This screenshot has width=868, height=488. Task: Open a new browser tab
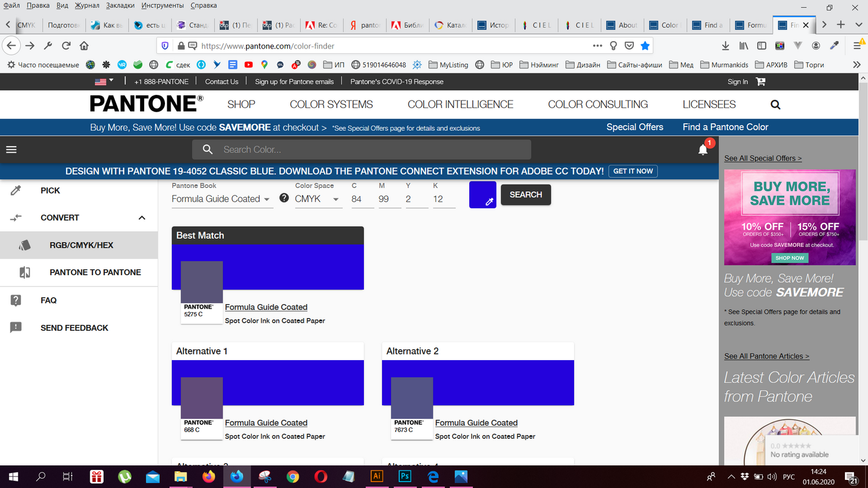[x=841, y=25]
